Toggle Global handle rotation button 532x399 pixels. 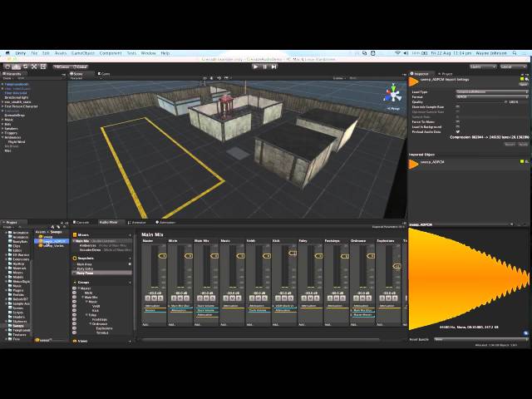[80, 66]
